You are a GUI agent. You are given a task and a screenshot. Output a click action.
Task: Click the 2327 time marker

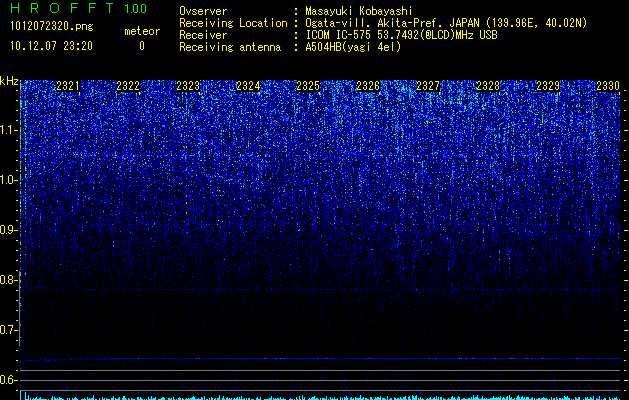click(x=428, y=85)
